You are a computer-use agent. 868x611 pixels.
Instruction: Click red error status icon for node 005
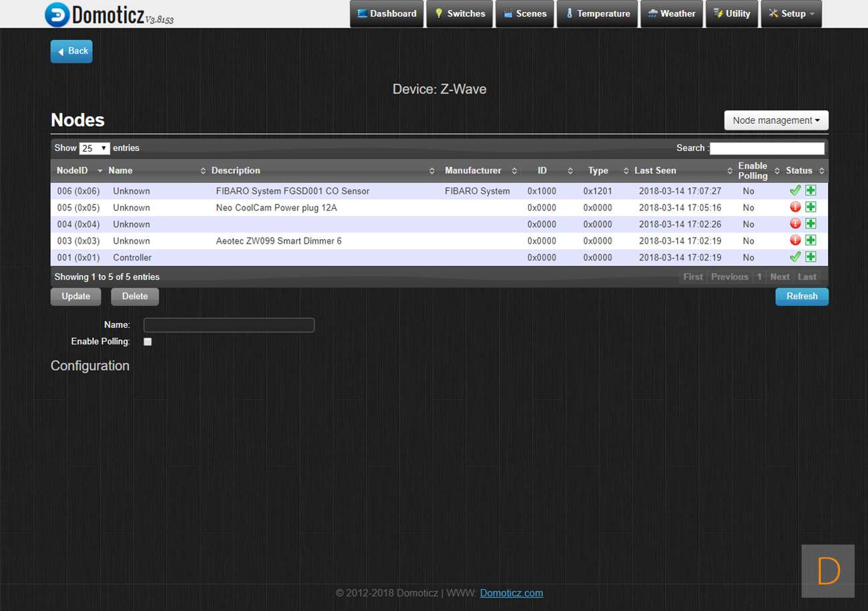795,207
